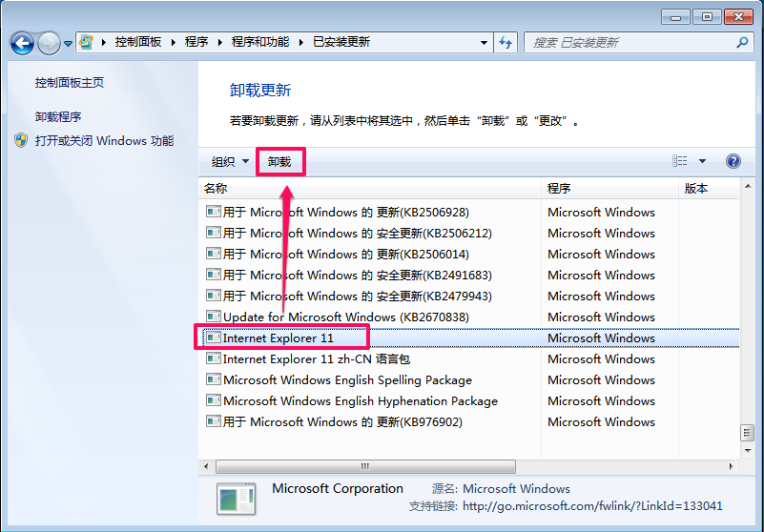Click the details pane update thumbnail
Screen dimensions: 764x532
coord(236,499)
